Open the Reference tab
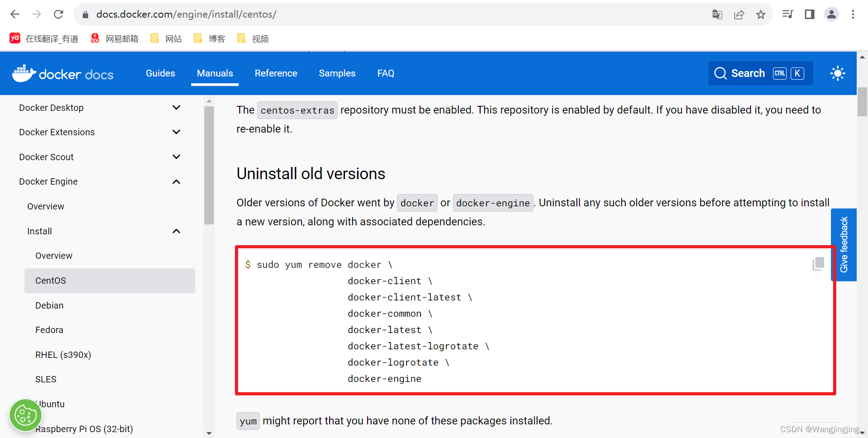This screenshot has height=438, width=868. click(x=276, y=73)
